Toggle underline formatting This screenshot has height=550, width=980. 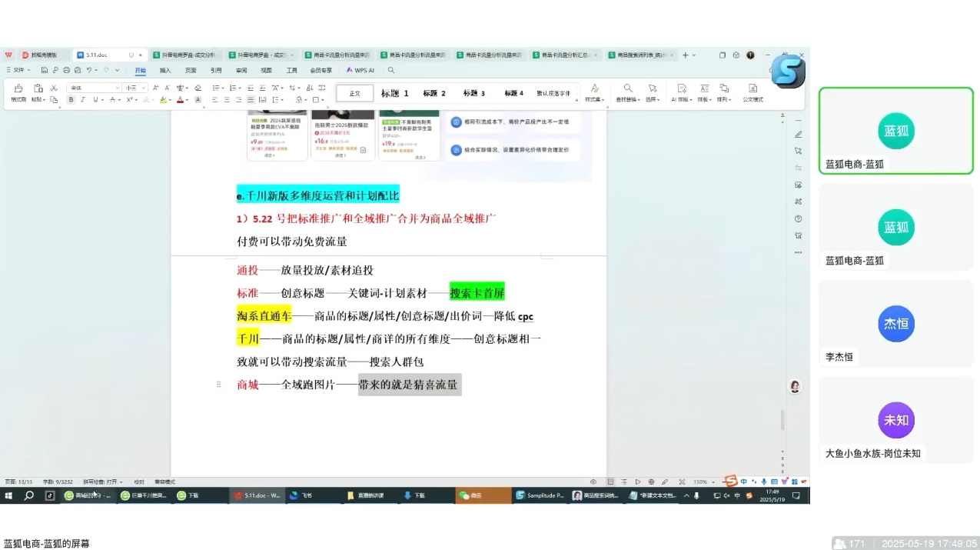tap(95, 99)
